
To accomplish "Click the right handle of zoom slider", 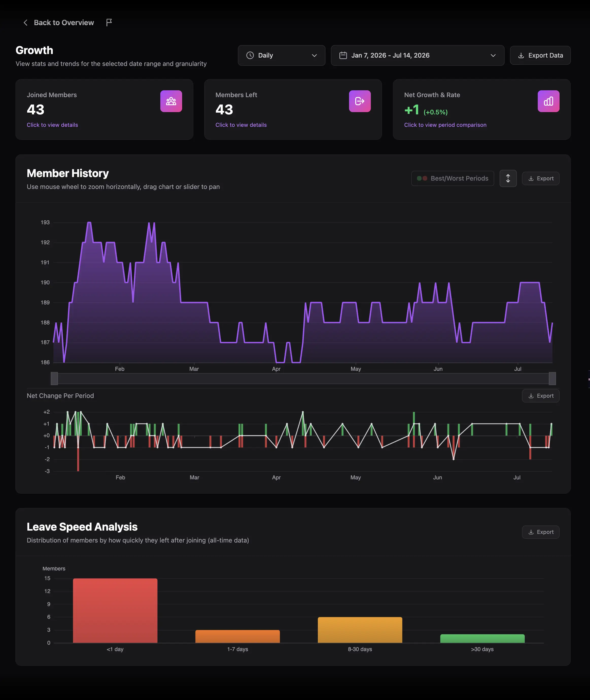I will click(552, 379).
